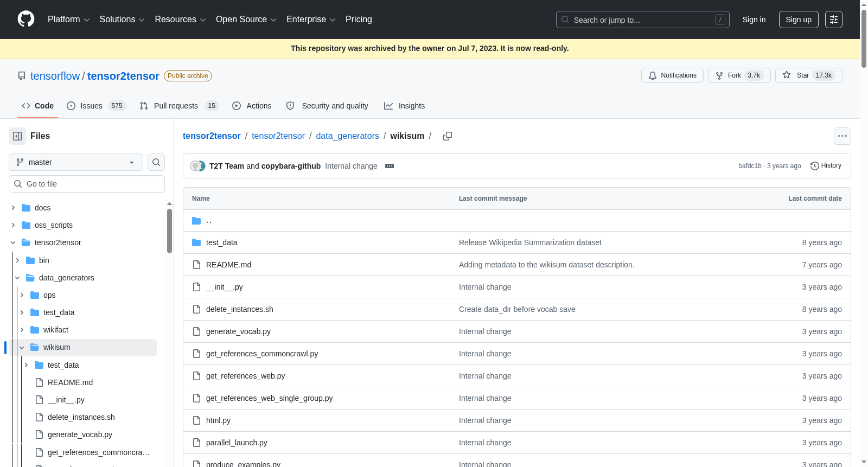Screen dimensions: 868x467
Task: Expand the wikifact folder in file tree
Action: (22, 330)
